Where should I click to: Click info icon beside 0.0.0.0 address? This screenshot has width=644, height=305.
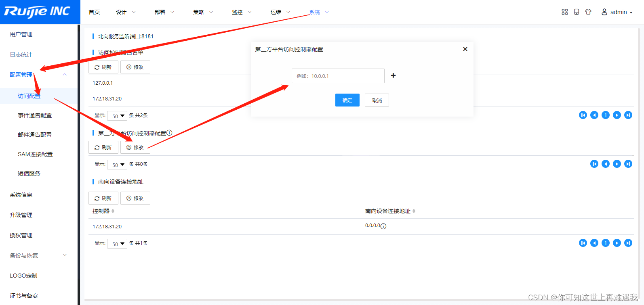383,226
